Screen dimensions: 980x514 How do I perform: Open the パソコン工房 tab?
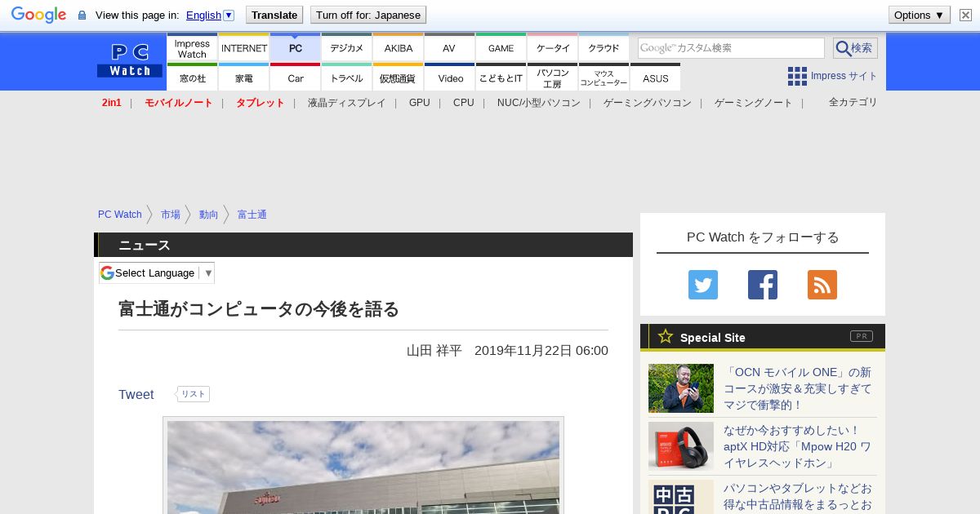point(553,78)
